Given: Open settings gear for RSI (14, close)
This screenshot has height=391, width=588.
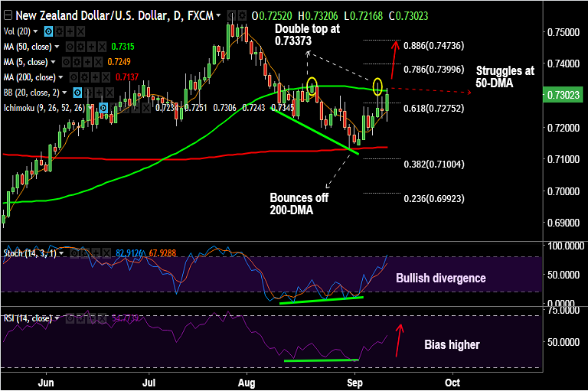Looking at the screenshot, I should click(81, 318).
